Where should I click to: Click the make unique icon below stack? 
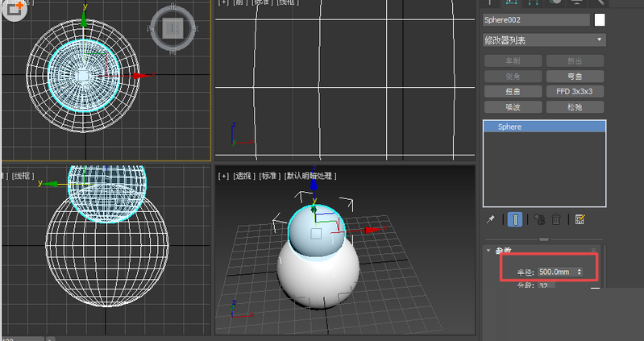click(x=539, y=219)
